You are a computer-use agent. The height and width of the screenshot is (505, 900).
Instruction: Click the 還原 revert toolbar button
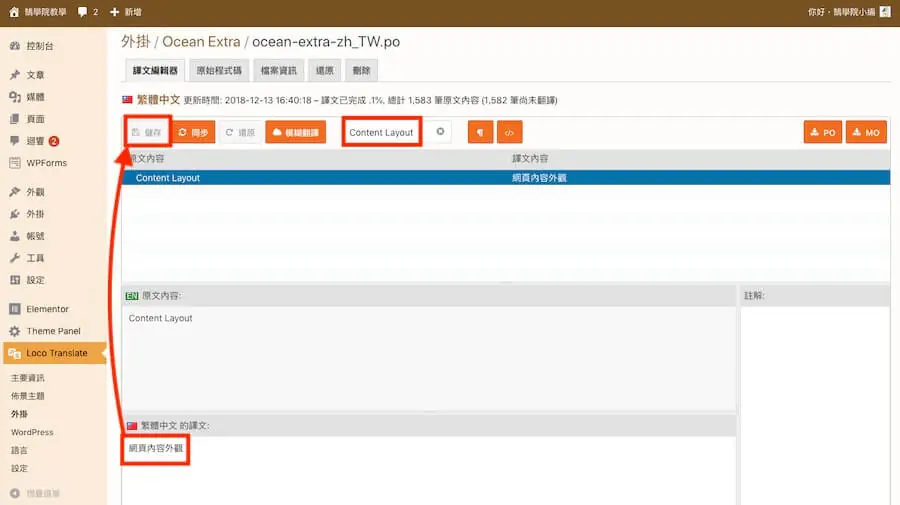[x=240, y=132]
